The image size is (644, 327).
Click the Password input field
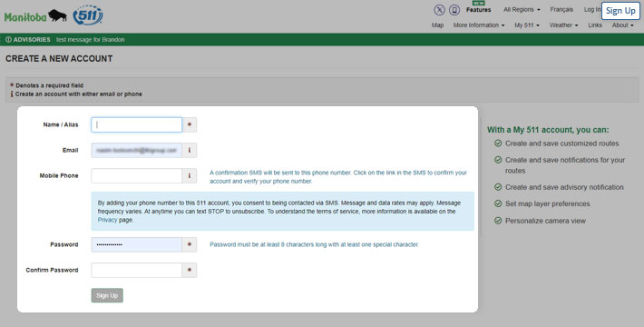tap(137, 244)
